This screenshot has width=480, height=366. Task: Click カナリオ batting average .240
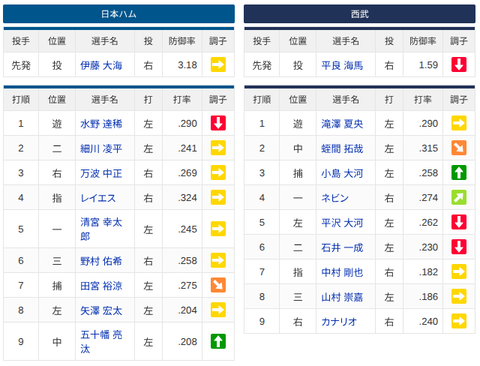tap(428, 322)
